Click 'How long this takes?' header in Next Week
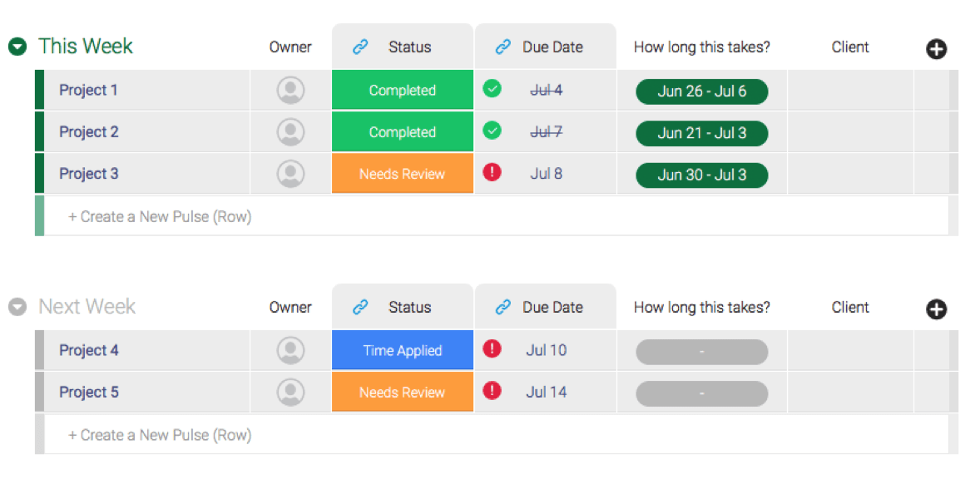 702,307
